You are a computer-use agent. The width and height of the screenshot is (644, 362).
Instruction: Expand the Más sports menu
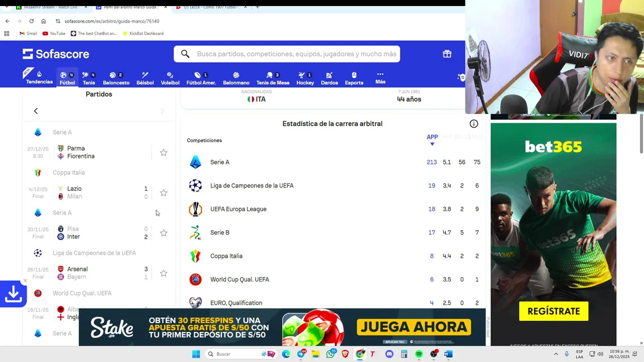coord(380,77)
